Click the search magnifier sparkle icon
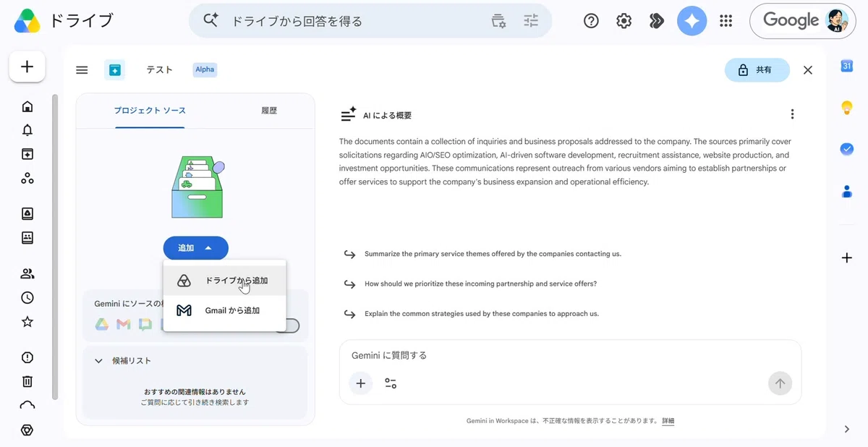The height and width of the screenshot is (447, 868). 210,20
